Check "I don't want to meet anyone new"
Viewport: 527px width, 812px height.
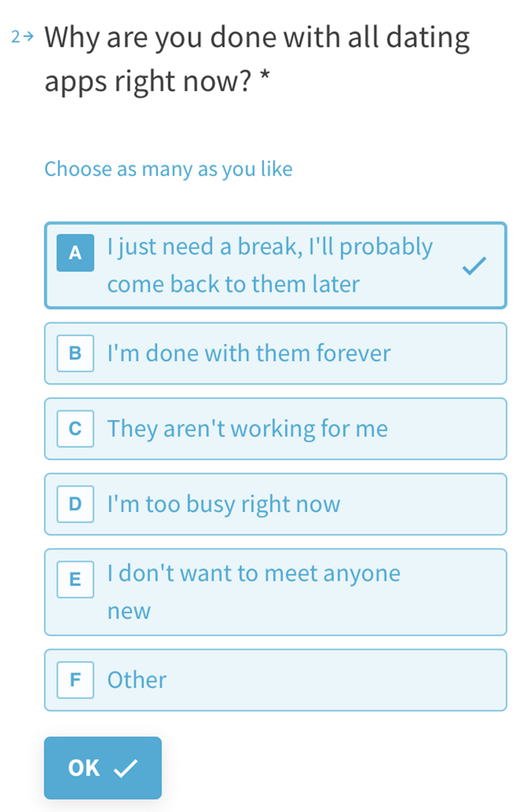click(275, 592)
